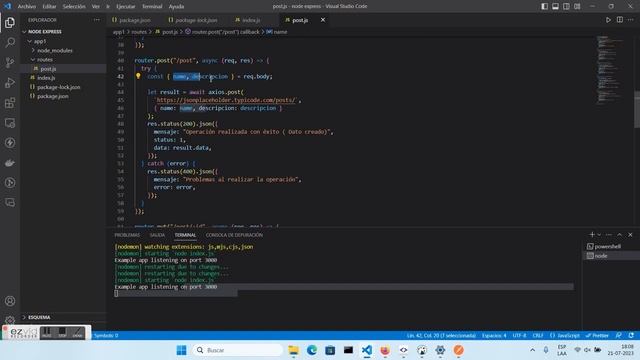This screenshot has height=360, width=640.
Task: Click the Prettier status bar item
Action: click(x=597, y=336)
